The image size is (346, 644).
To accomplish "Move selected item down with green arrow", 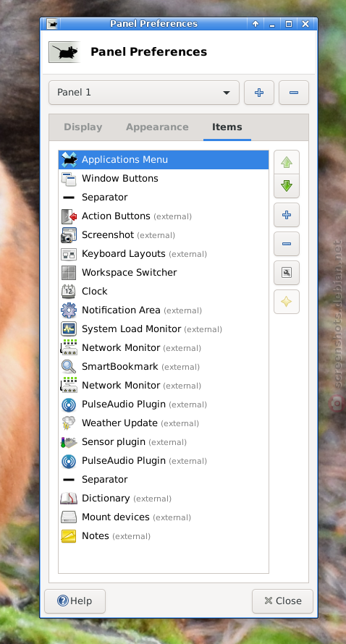I will (x=287, y=186).
